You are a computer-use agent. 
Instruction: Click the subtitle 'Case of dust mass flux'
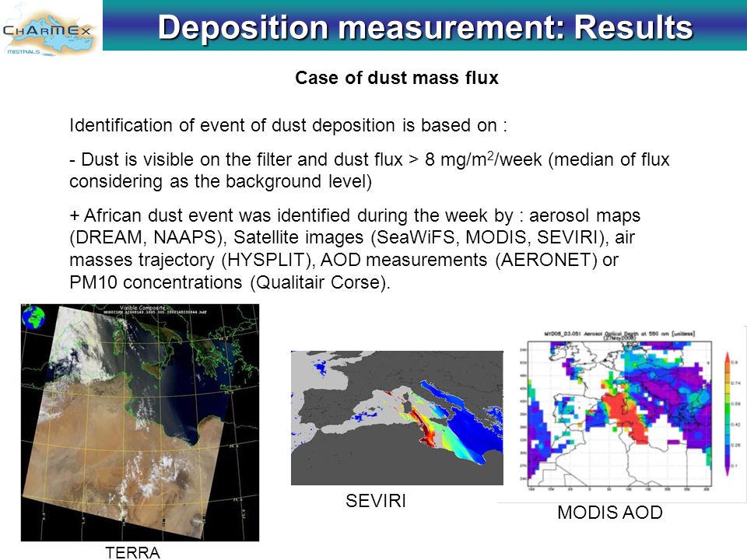tap(396, 78)
